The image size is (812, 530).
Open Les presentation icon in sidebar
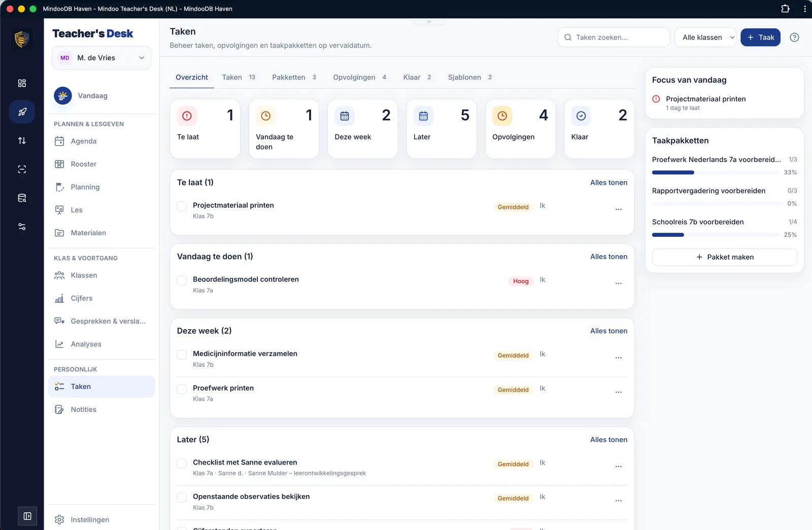tap(59, 210)
